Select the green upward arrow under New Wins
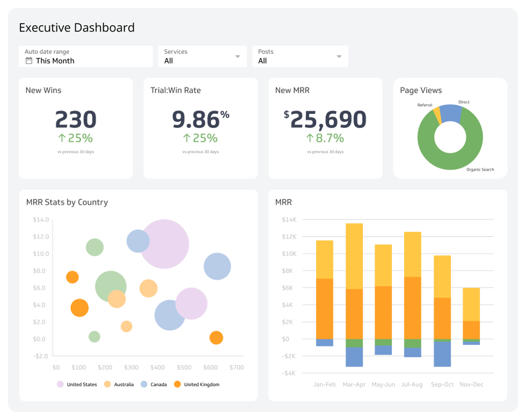Image resolution: width=526 pixels, height=420 pixels. pos(61,138)
